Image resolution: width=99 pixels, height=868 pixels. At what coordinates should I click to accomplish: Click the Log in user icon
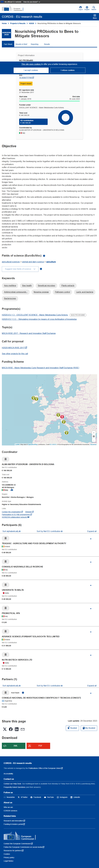tap(80, 8)
